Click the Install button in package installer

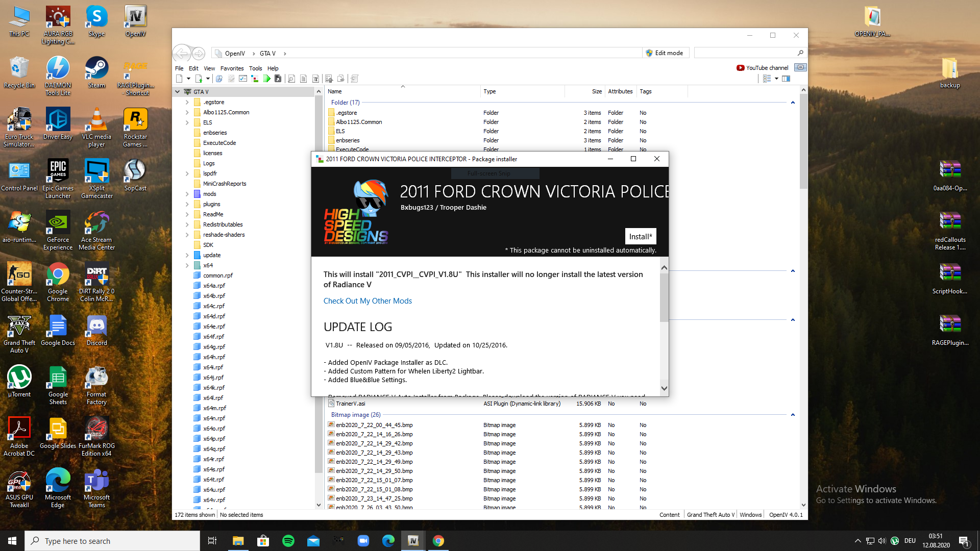640,236
